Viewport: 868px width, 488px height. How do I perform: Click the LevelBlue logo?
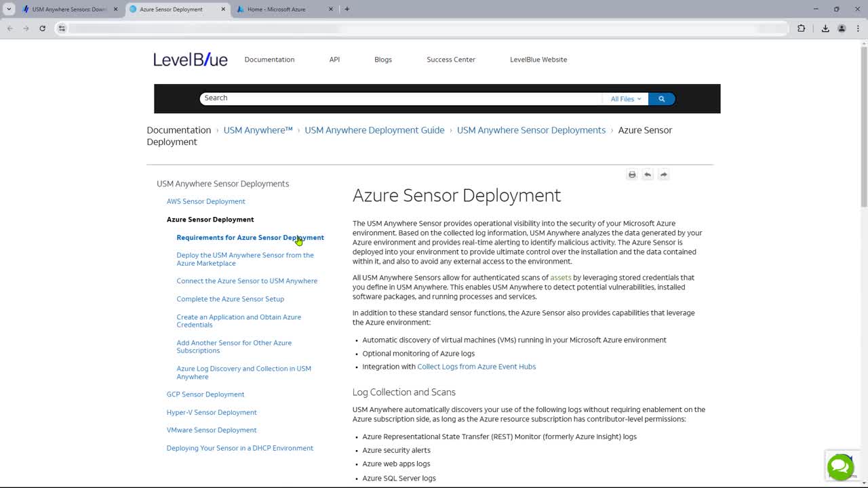coord(191,60)
